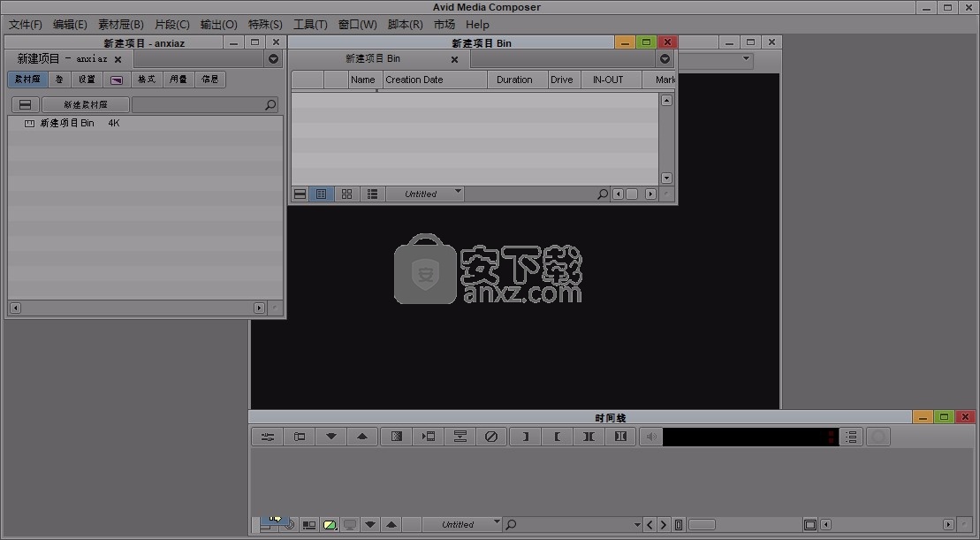
Task: Switch Bin window to frame grid view
Action: click(x=347, y=194)
